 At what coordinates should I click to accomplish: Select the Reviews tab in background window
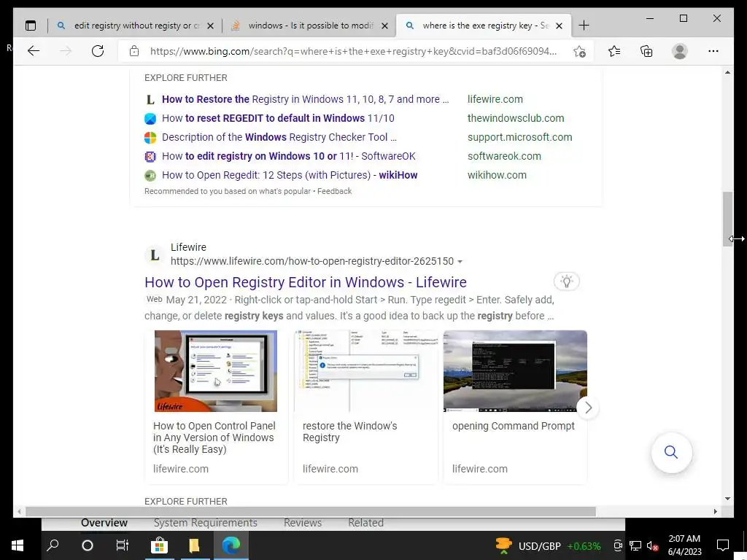[303, 523]
